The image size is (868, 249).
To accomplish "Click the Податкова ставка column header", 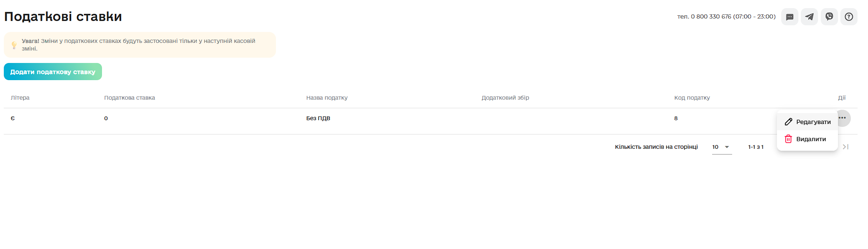I will tap(130, 98).
